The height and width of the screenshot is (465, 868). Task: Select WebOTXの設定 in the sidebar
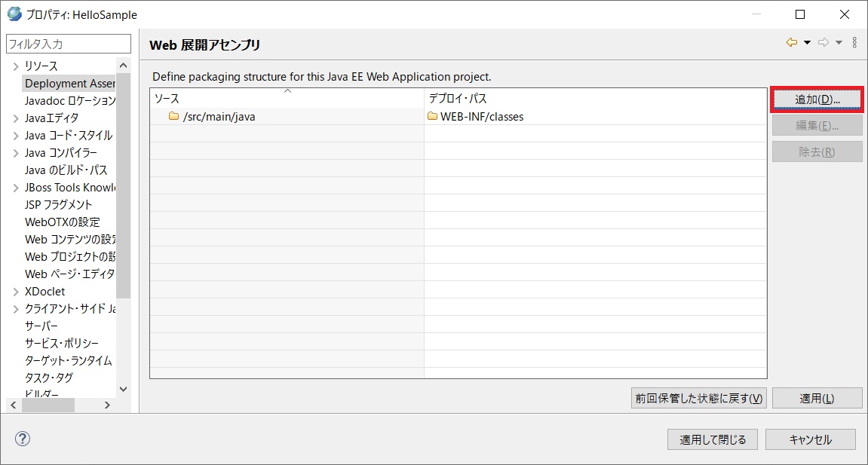pos(62,222)
